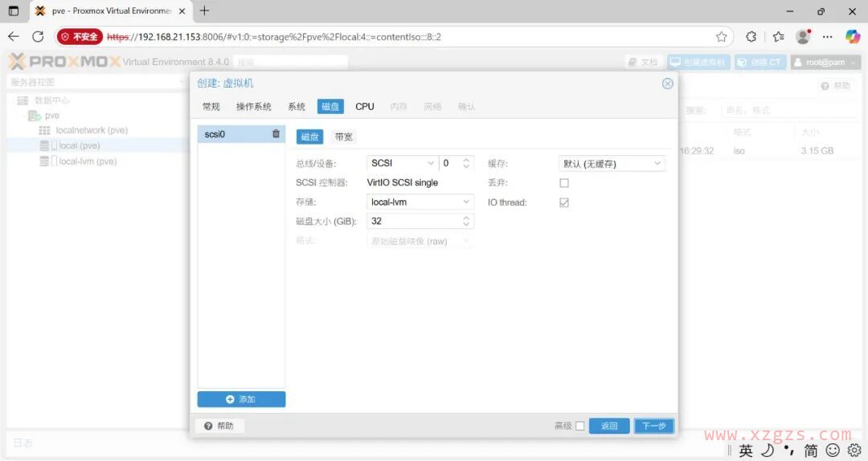This screenshot has width=868, height=461.
Task: Select local (pve) storage in tree
Action: pos(79,145)
